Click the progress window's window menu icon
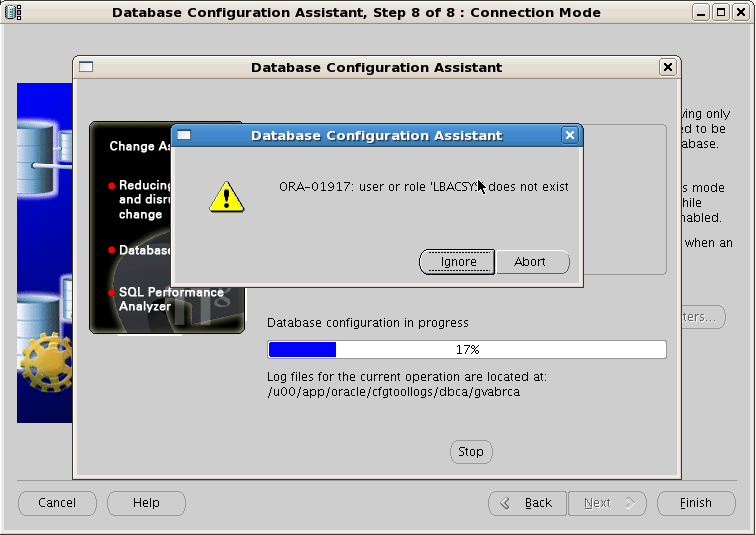This screenshot has height=535, width=756. point(86,67)
